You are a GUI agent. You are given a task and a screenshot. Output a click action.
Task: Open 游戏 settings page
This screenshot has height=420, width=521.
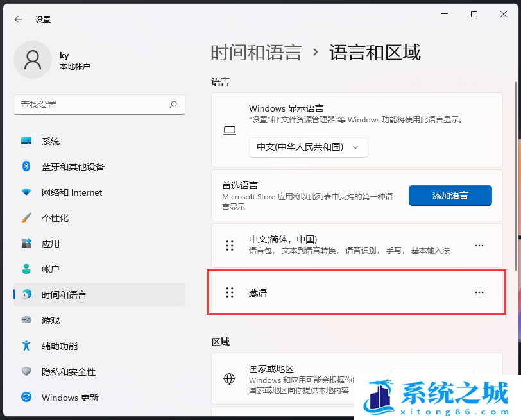99,320
